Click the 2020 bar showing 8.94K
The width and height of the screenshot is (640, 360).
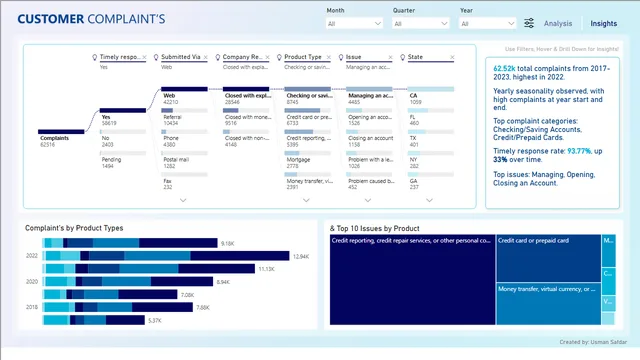click(x=128, y=282)
